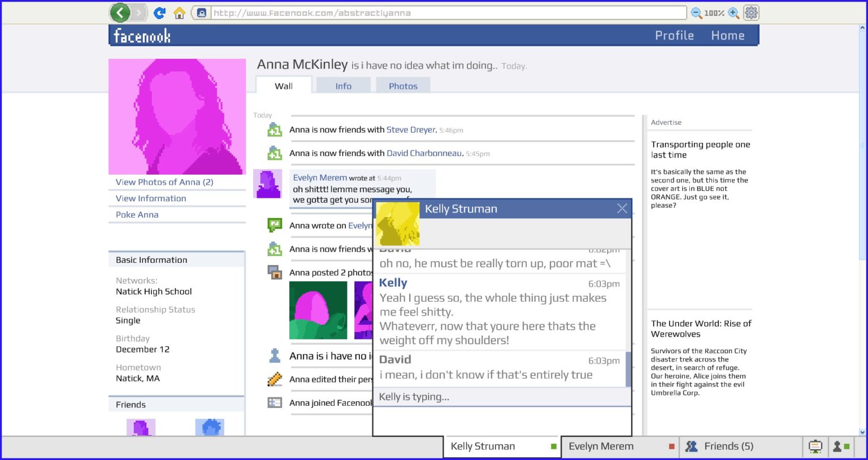Click the Poke Anna link

(x=137, y=215)
